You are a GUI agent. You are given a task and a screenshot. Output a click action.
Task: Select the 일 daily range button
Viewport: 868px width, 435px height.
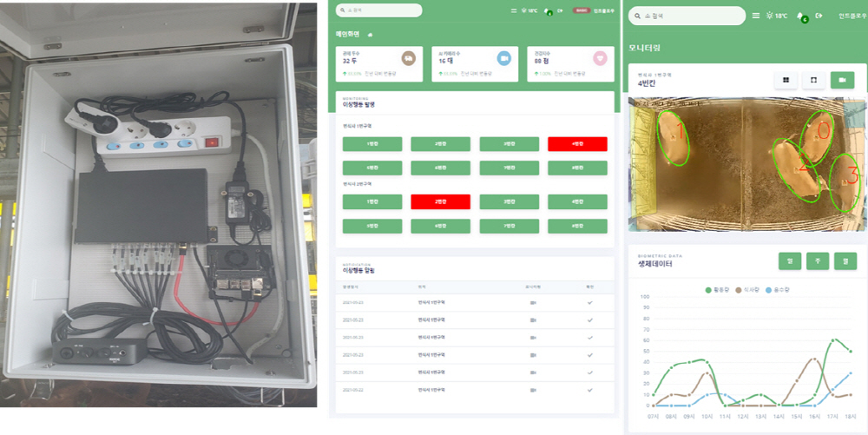tap(790, 260)
